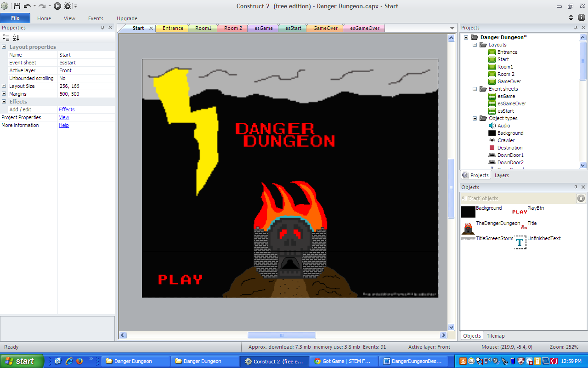
Task: Undo the last action
Action: tap(27, 6)
